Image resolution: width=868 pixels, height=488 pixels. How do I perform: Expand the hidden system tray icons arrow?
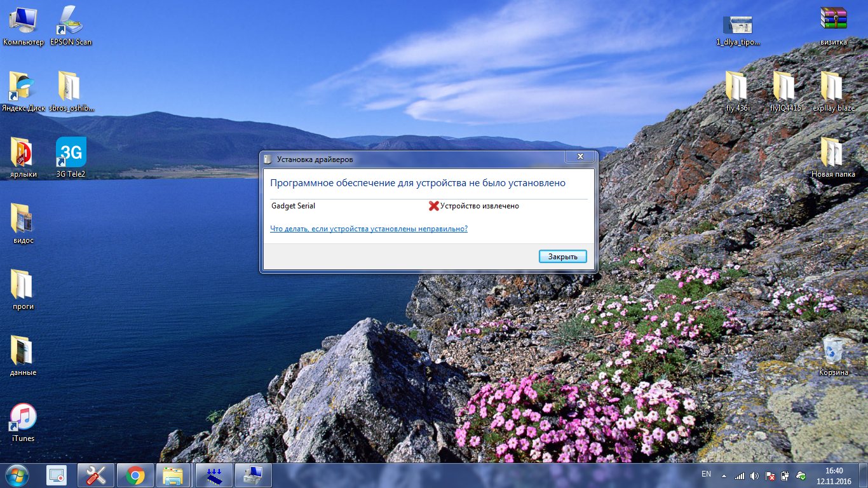coord(723,475)
